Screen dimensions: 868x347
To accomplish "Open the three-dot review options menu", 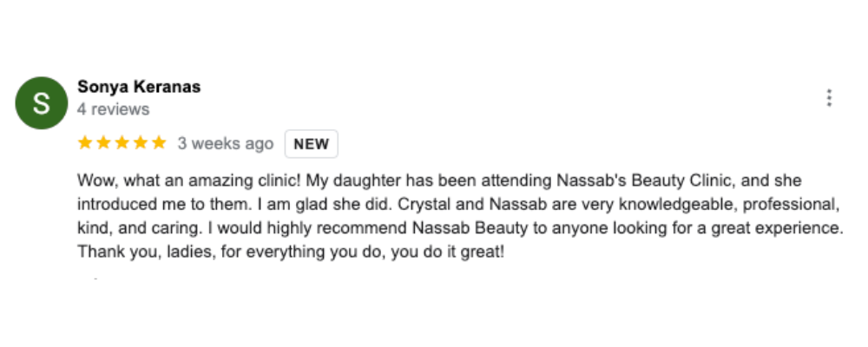I will 829,98.
